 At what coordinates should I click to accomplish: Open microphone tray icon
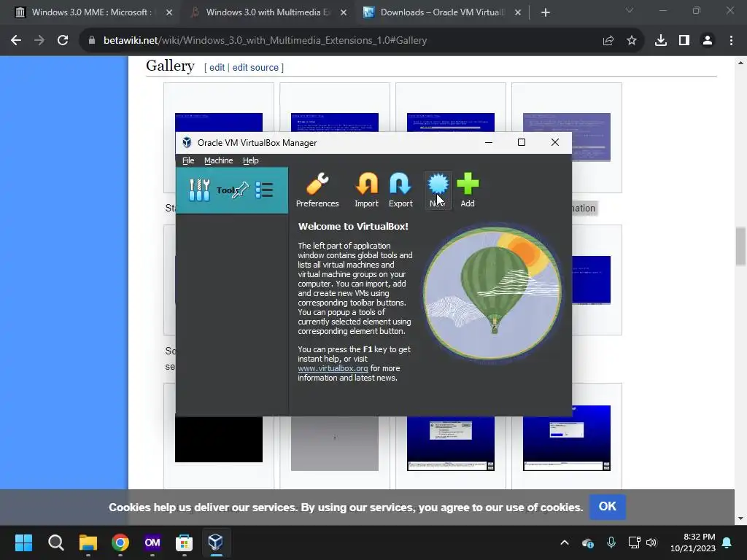[x=611, y=542]
